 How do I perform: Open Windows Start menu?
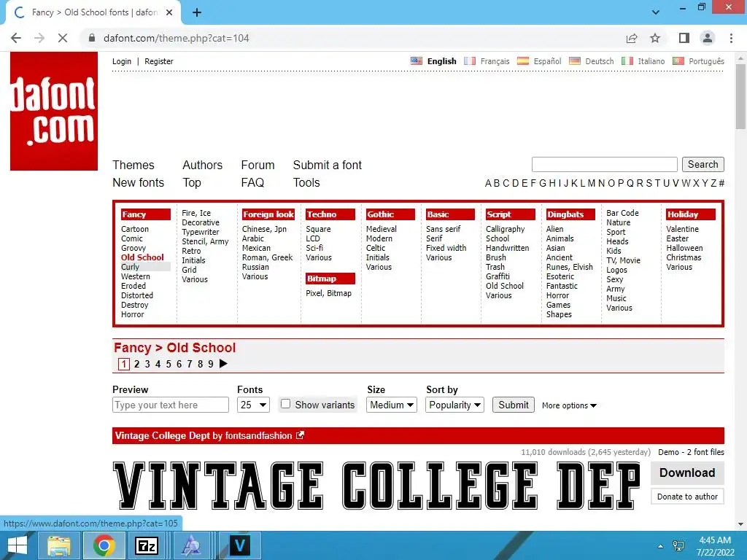click(17, 545)
